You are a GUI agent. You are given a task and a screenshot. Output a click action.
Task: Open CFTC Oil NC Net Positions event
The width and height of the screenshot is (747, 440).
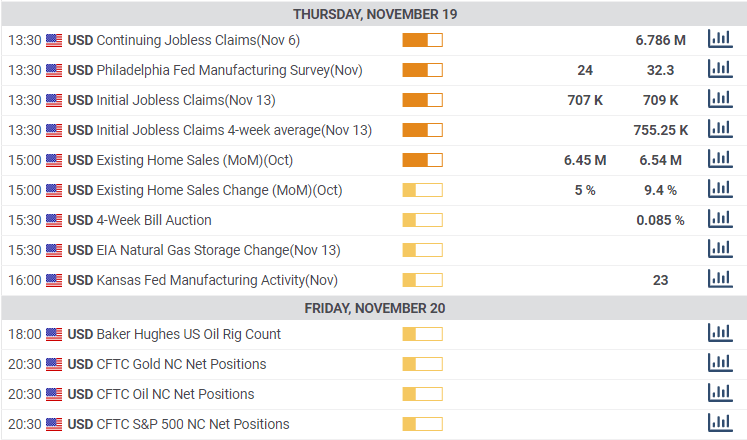(175, 394)
